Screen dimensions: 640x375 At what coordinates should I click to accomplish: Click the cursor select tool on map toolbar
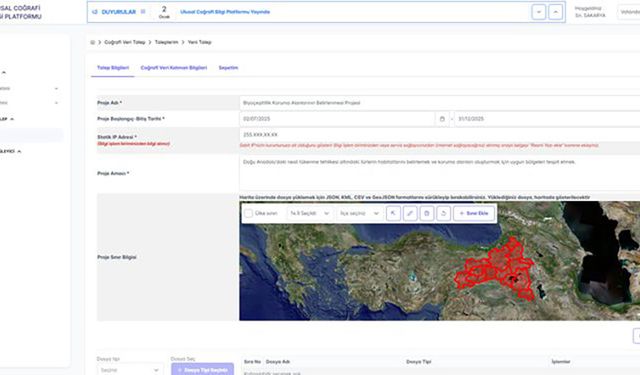pyautogui.click(x=393, y=213)
